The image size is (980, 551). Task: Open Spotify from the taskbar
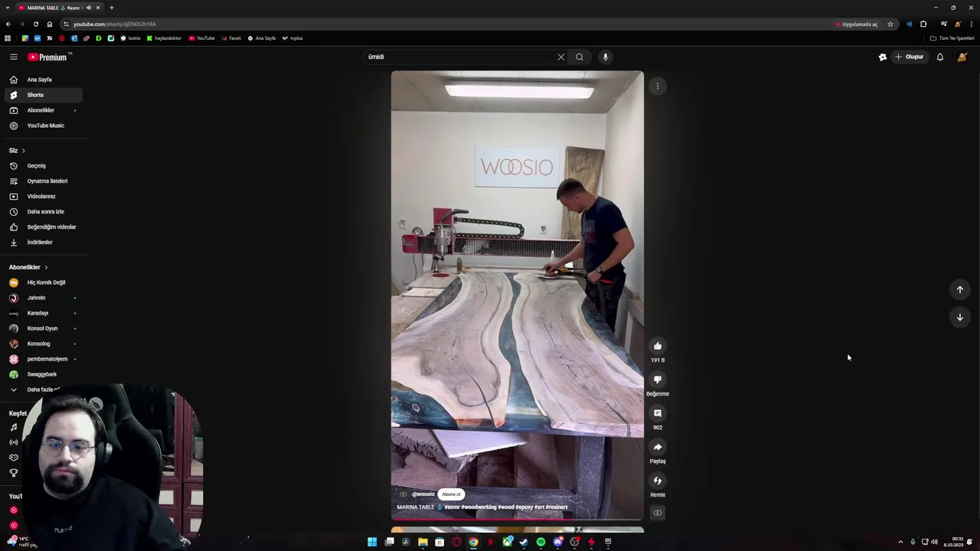[541, 542]
